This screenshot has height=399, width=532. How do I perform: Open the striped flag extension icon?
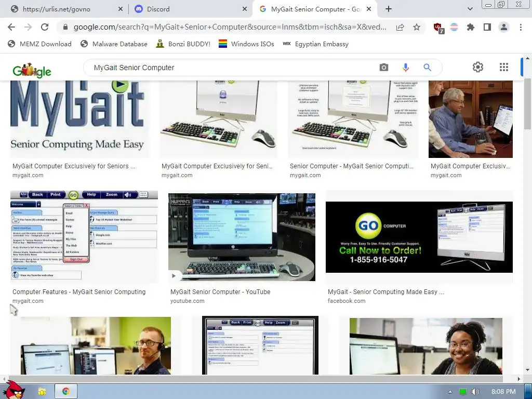pyautogui.click(x=454, y=27)
